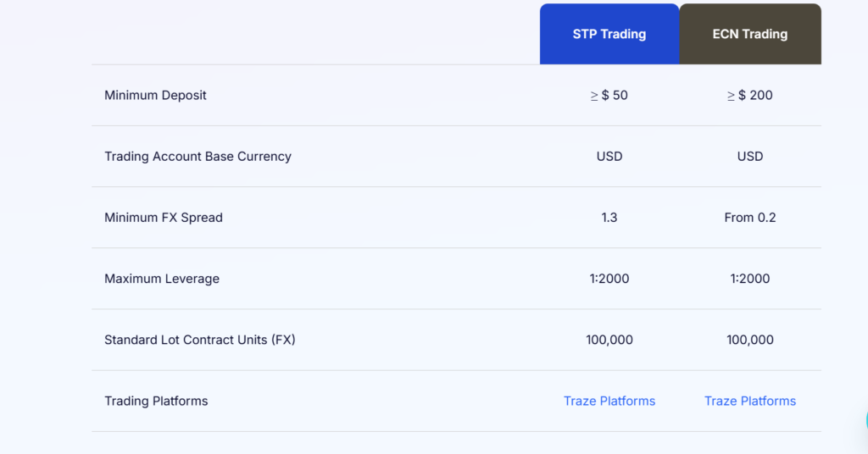Viewport: 868px width, 454px height.
Task: Select the ECN Trading column header
Action: (x=750, y=34)
